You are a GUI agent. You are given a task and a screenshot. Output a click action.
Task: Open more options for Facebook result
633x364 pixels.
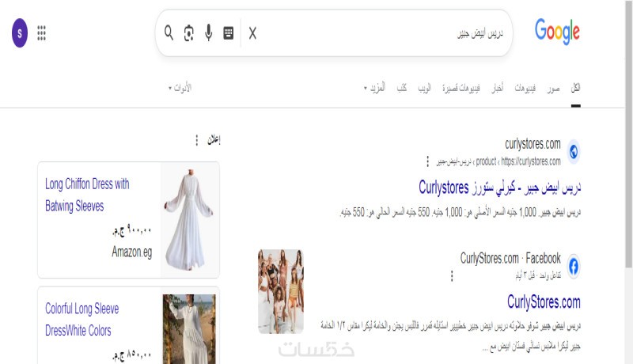[452, 275]
